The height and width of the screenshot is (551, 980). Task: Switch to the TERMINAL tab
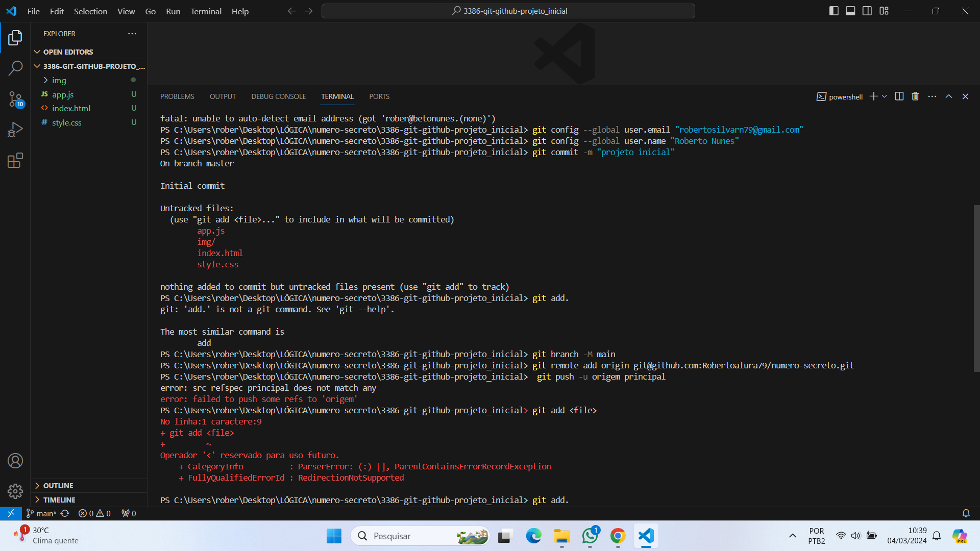point(337,96)
